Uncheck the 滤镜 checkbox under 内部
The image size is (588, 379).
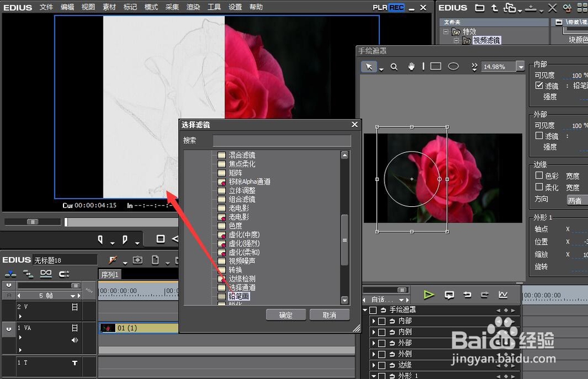point(539,85)
